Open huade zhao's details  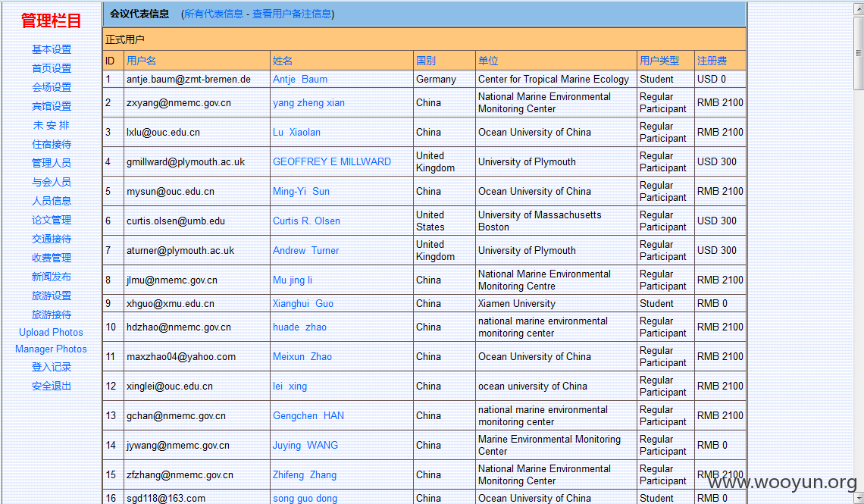coord(300,327)
